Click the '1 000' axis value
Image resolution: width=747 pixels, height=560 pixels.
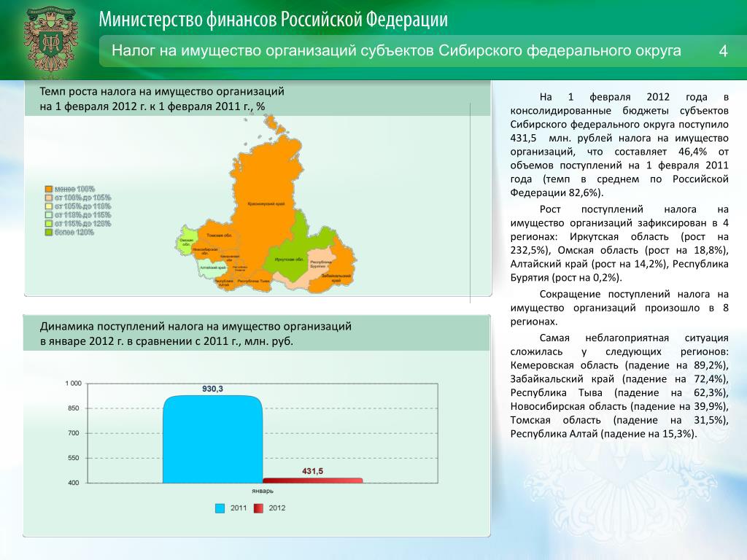tap(74, 384)
